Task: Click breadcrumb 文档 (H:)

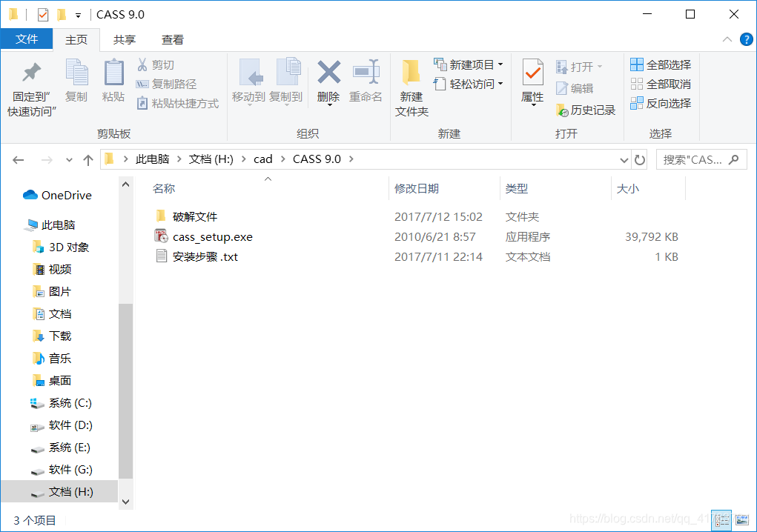Action: pos(211,159)
